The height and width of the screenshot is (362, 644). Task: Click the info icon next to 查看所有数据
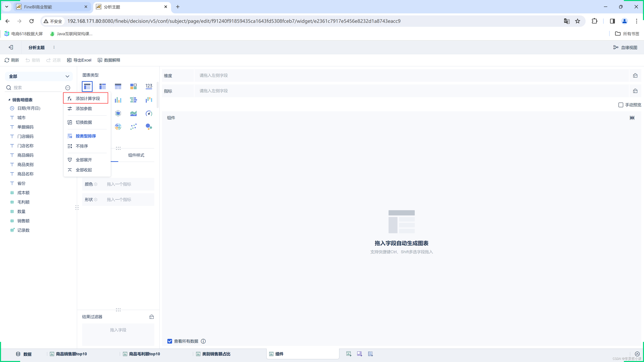[203, 341]
